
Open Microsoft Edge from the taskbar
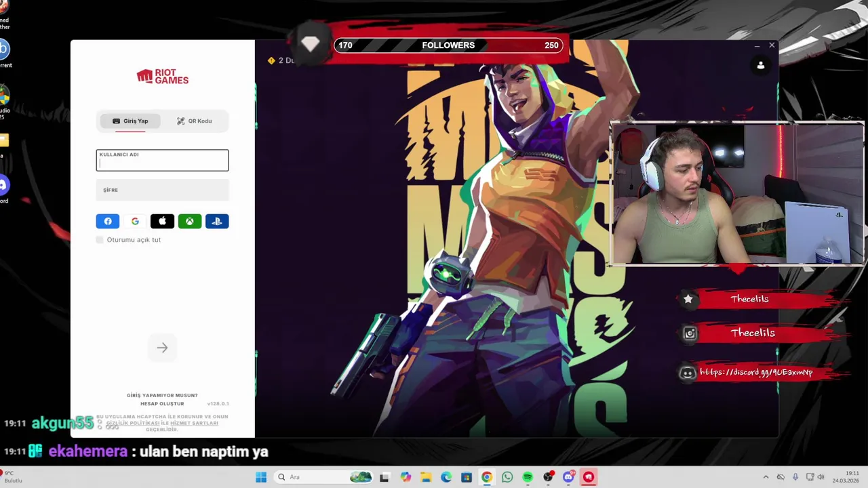[446, 477]
